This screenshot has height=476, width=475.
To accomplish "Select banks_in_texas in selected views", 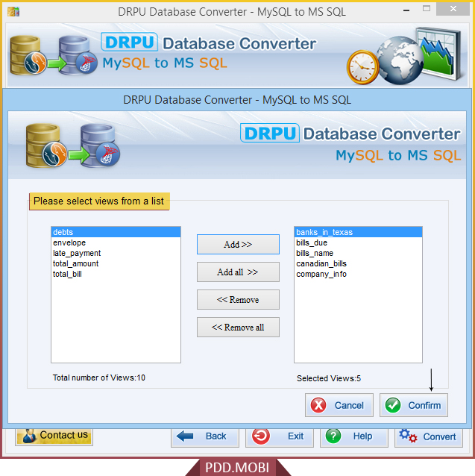I will [x=358, y=232].
